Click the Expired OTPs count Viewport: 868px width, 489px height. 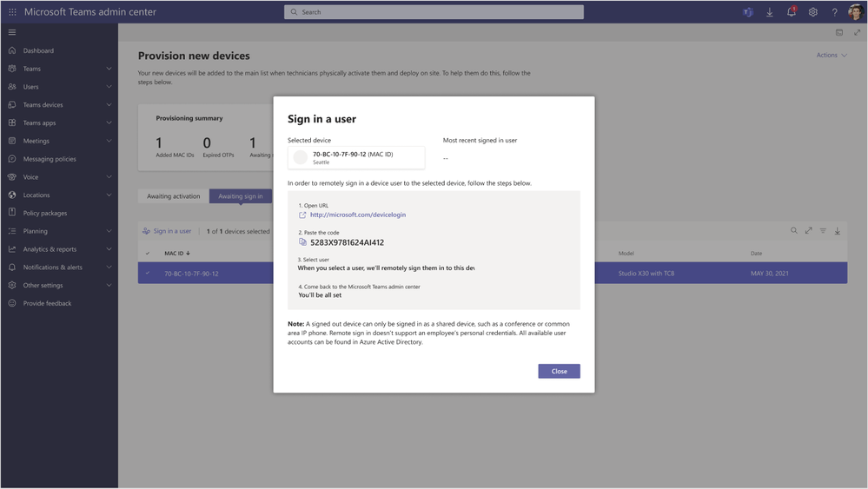pyautogui.click(x=207, y=142)
